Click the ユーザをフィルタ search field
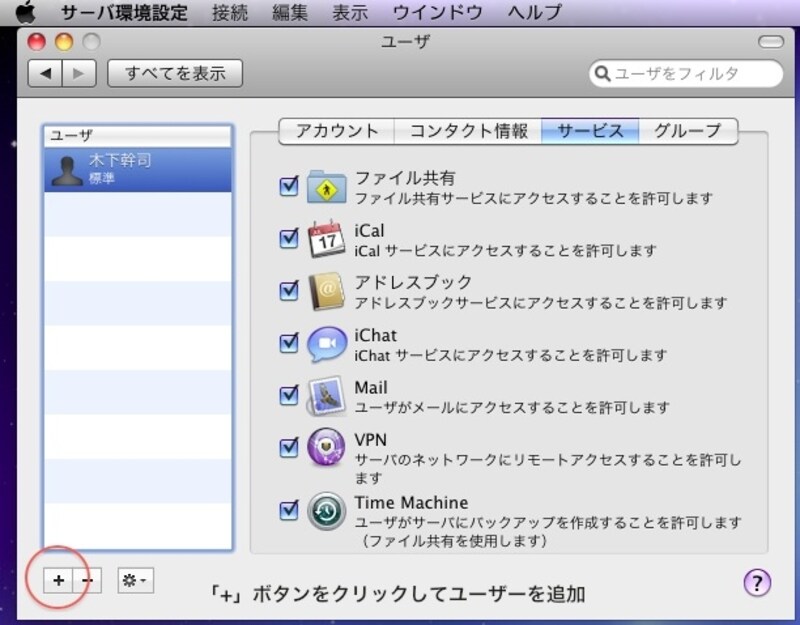Image resolution: width=800 pixels, height=625 pixels. click(694, 74)
